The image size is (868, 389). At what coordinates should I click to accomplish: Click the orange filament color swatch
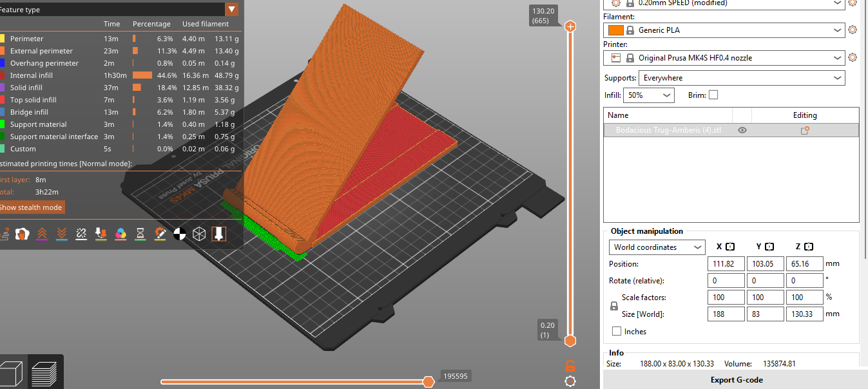coord(616,30)
